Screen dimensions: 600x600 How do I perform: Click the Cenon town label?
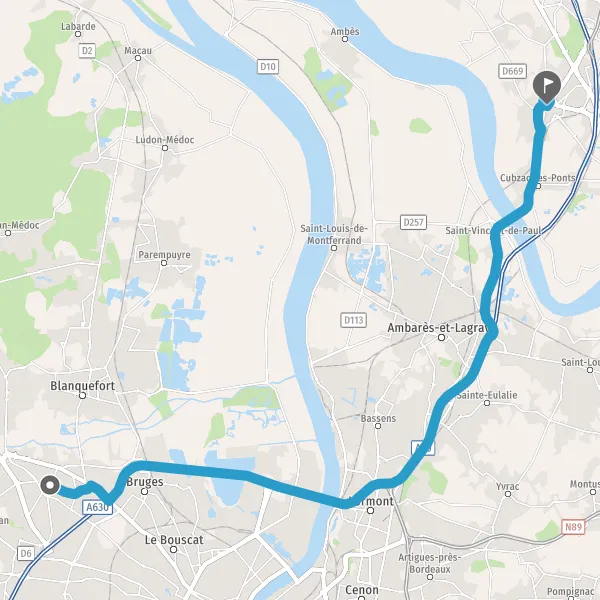362,590
